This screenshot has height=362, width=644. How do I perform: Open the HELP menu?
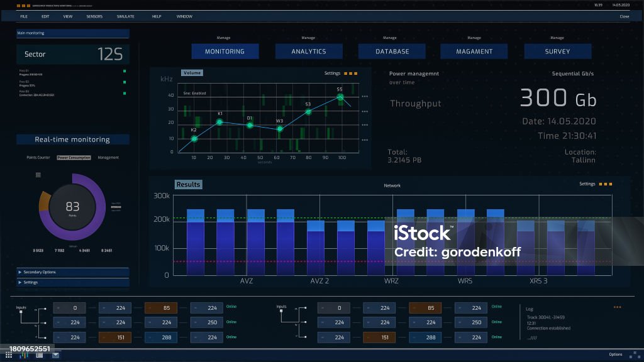click(157, 16)
